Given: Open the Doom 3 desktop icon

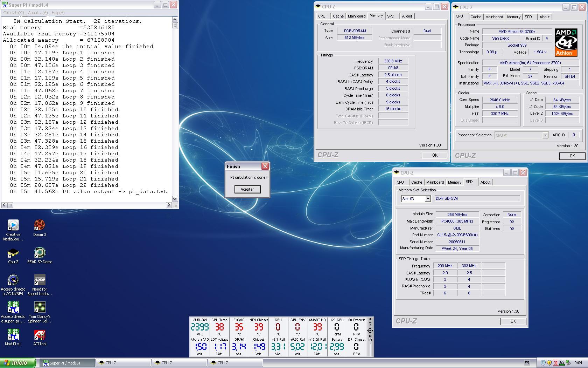Looking at the screenshot, I should [x=40, y=226].
